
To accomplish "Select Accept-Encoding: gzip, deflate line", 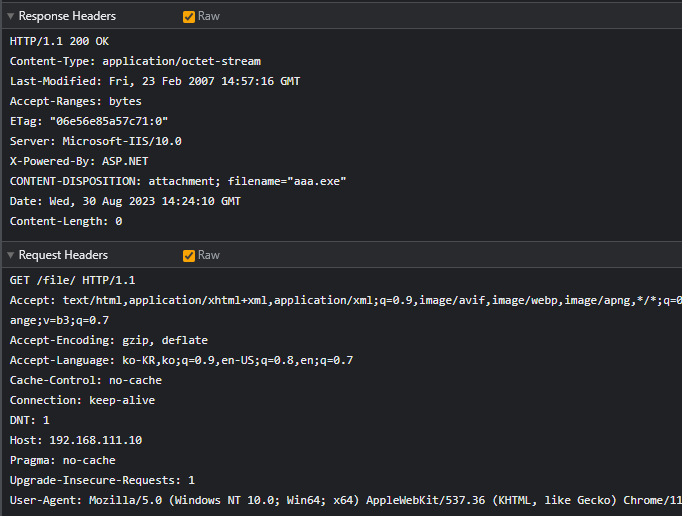I will pyautogui.click(x=109, y=340).
